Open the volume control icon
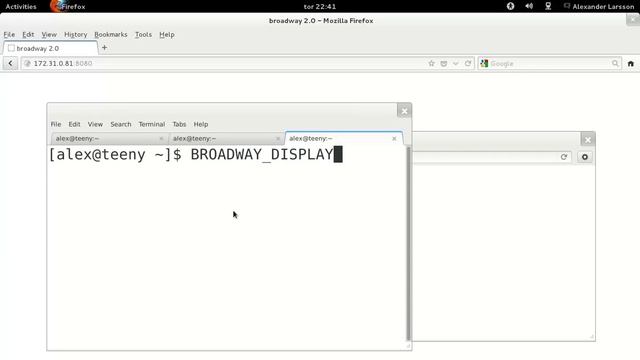This screenshot has height=360, width=640. 529,6
